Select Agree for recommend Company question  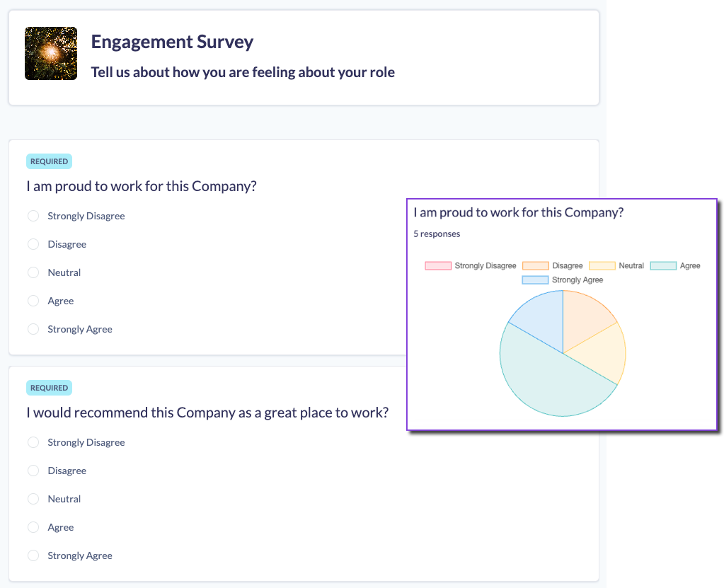click(x=33, y=527)
